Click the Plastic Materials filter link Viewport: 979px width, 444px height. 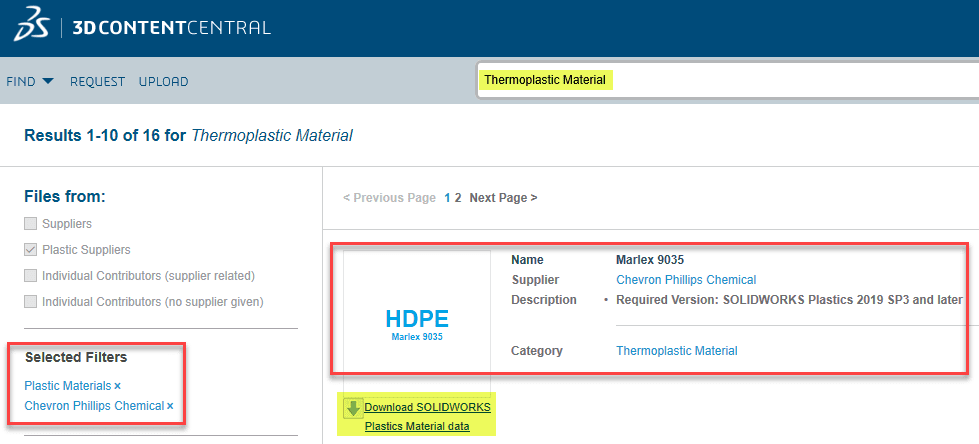tap(67, 386)
